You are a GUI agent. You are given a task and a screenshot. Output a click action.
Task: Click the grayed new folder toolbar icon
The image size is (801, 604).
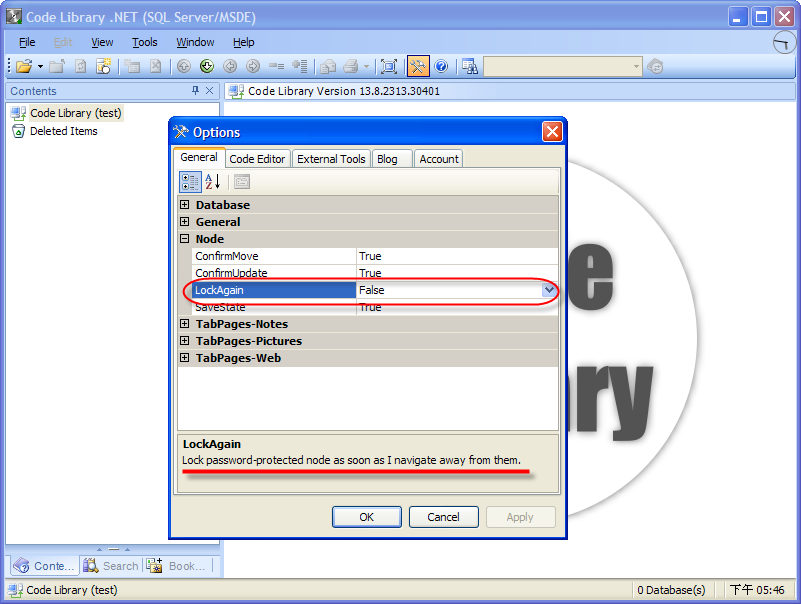pos(57,66)
